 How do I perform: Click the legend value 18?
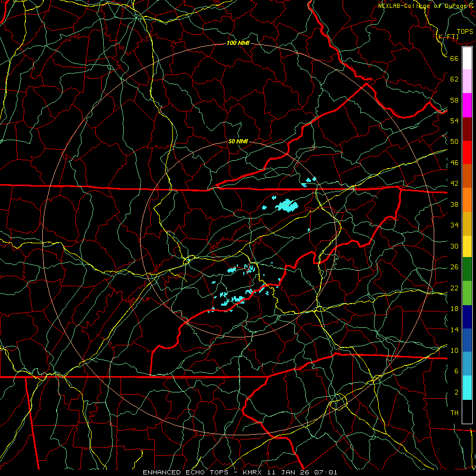coord(454,309)
